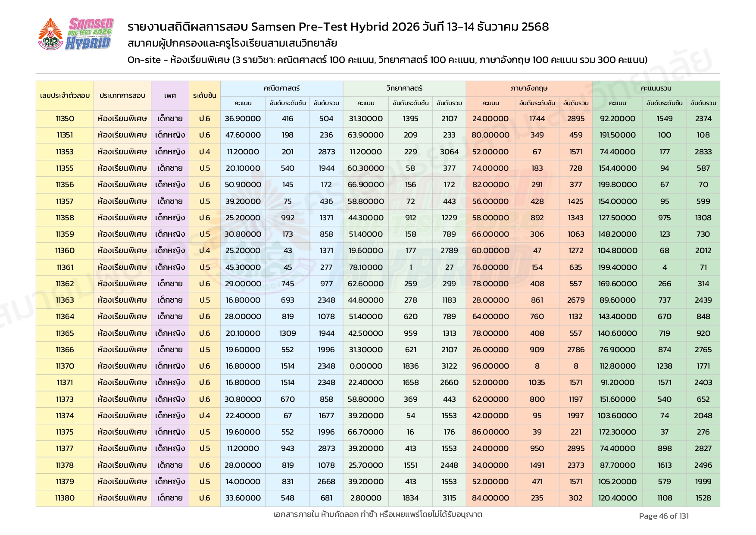
Task: Click exam ID 11361 cell
Action: tap(65, 267)
